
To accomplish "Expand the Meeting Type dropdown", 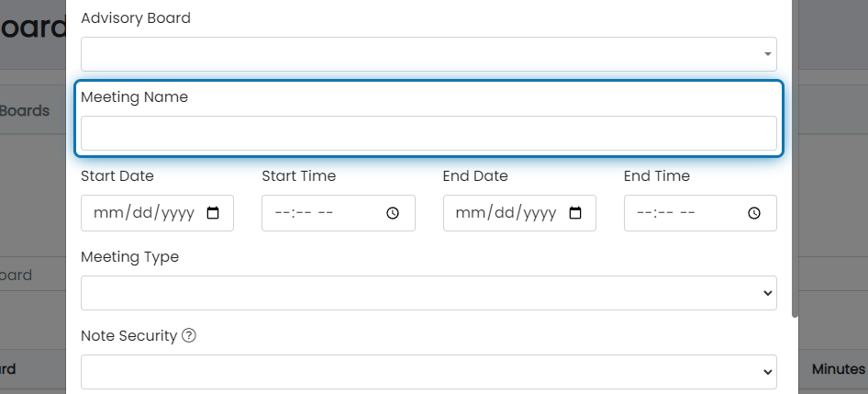I will point(428,293).
